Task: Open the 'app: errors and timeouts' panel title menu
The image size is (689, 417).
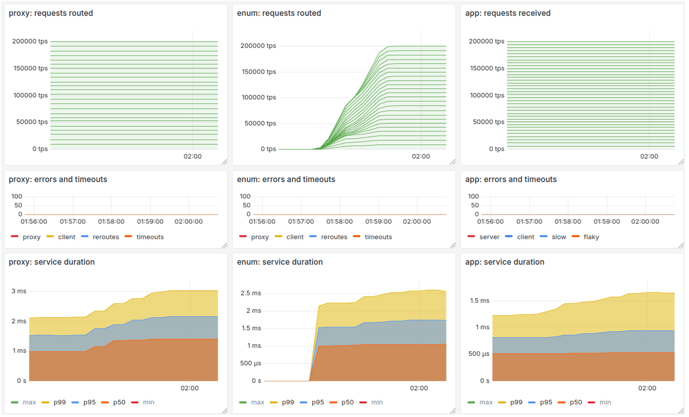Action: click(511, 180)
